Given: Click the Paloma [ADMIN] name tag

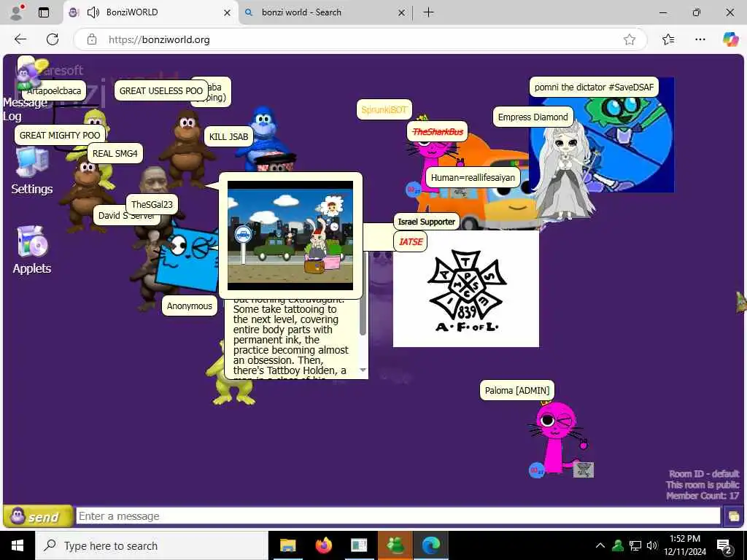Looking at the screenshot, I should tap(517, 391).
